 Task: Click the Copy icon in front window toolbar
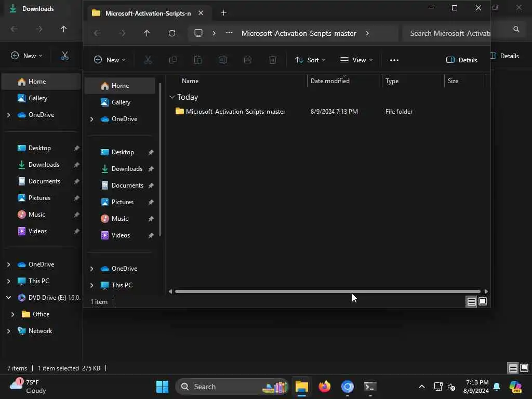pos(173,60)
